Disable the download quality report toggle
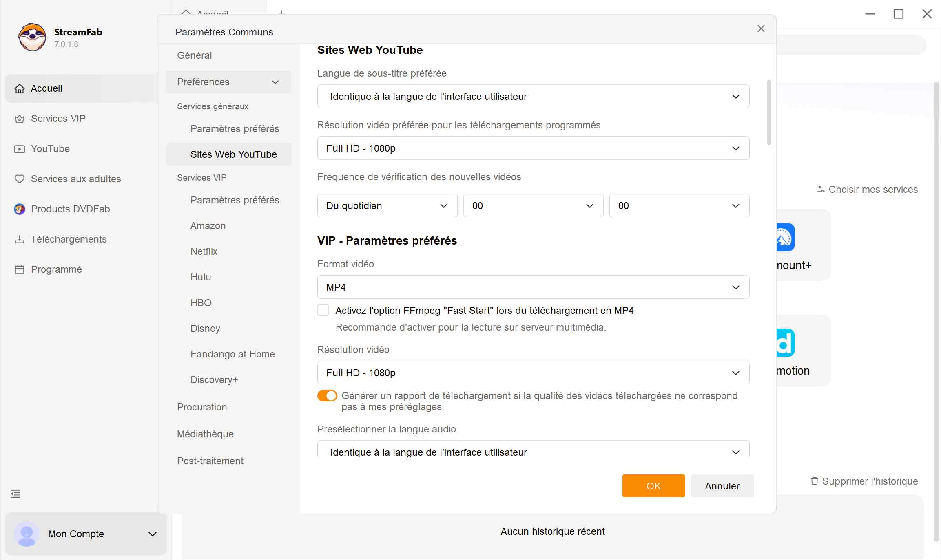This screenshot has height=560, width=941. pyautogui.click(x=327, y=395)
